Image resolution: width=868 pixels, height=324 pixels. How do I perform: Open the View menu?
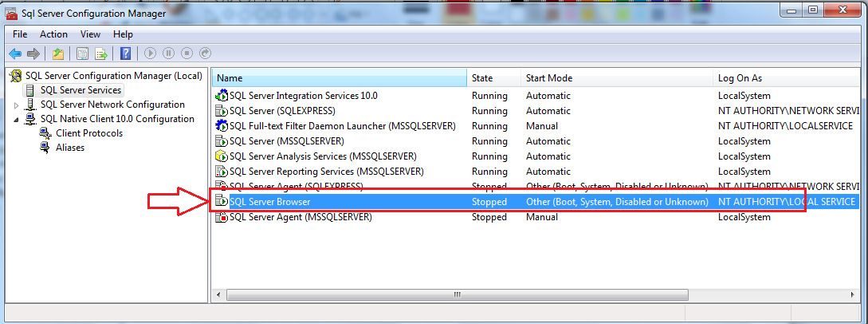pos(90,34)
